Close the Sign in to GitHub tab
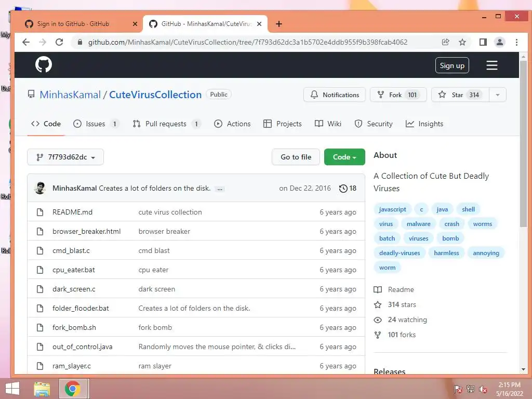The height and width of the screenshot is (399, 532). coord(135,24)
